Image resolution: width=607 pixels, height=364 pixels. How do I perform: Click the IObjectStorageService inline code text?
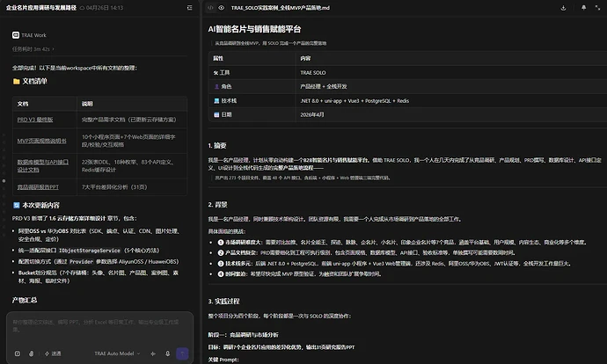[x=90, y=251]
